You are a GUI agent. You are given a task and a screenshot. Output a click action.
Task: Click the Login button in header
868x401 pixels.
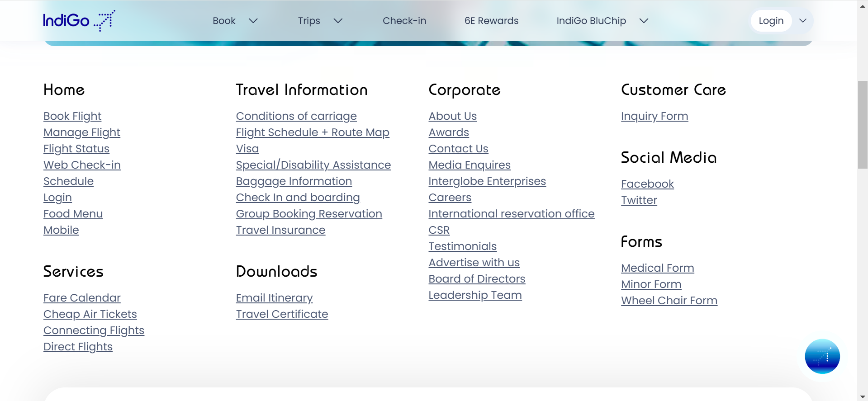pos(771,21)
